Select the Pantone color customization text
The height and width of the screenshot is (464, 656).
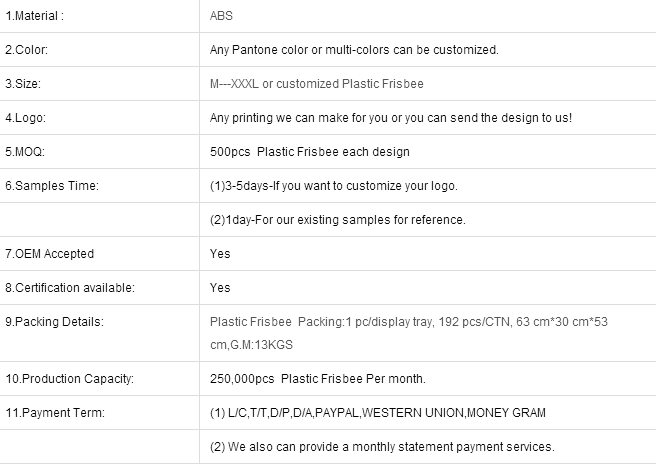354,50
